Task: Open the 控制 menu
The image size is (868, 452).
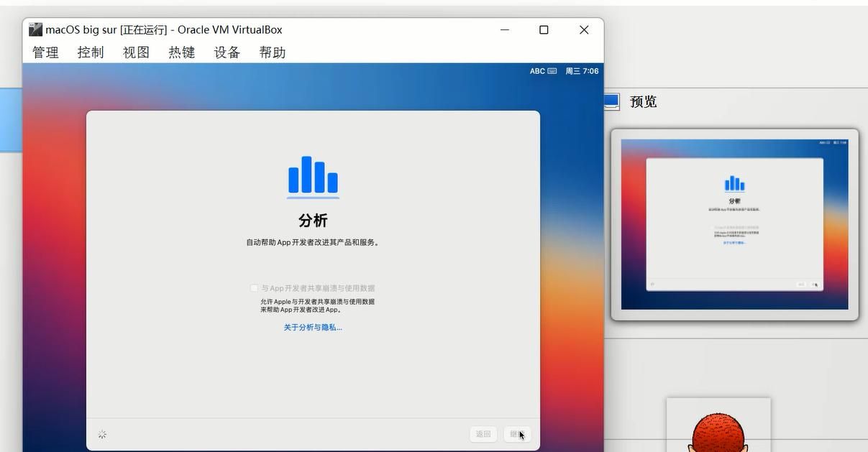Action: point(91,52)
